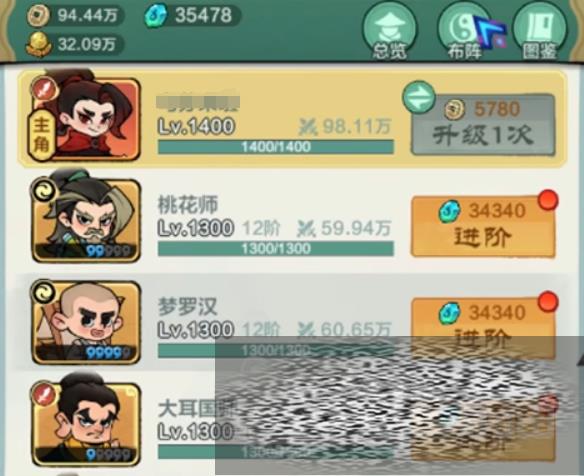The height and width of the screenshot is (476, 584).
Task: Open the 总览 overview icon
Action: [390, 32]
